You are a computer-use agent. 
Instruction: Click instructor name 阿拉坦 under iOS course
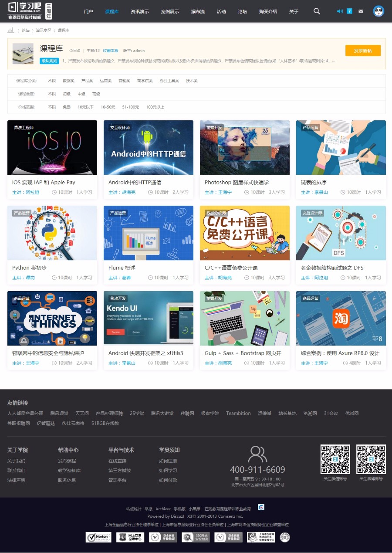[x=32, y=192]
